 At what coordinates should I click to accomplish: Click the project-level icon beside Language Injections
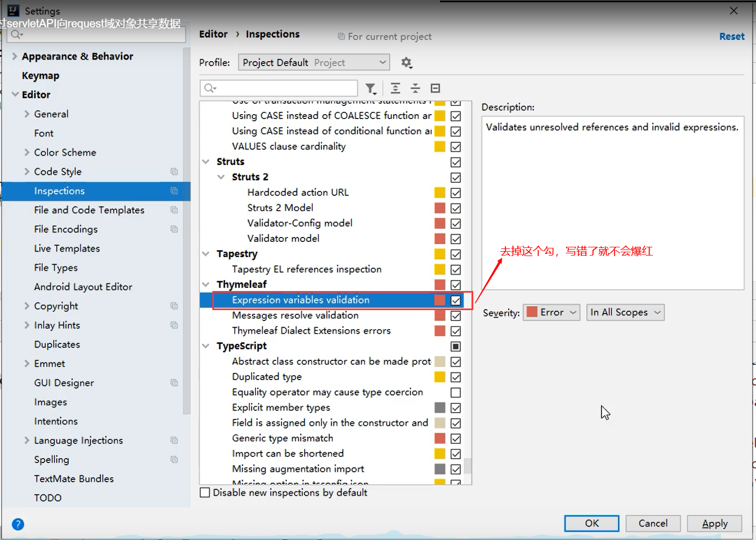[174, 440]
